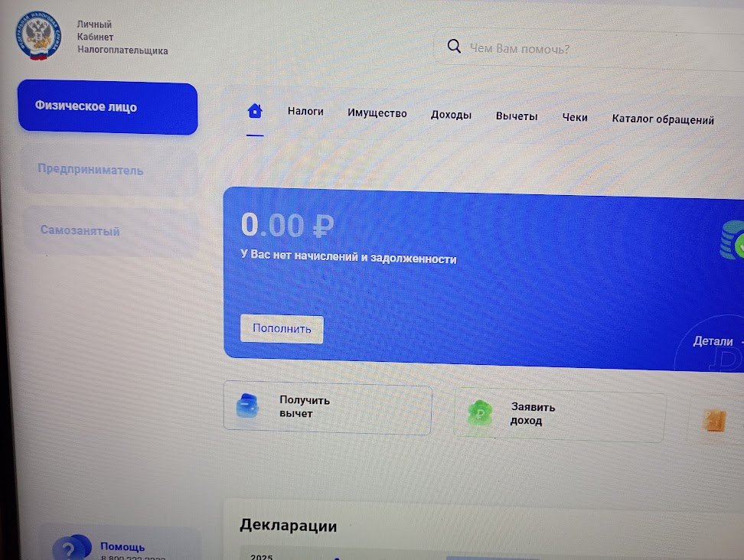Focus the 'Чем Вам помочь?' search field

click(x=589, y=49)
